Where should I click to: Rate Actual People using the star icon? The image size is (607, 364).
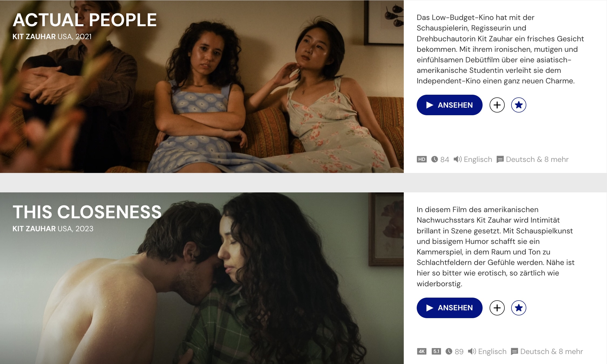(518, 105)
